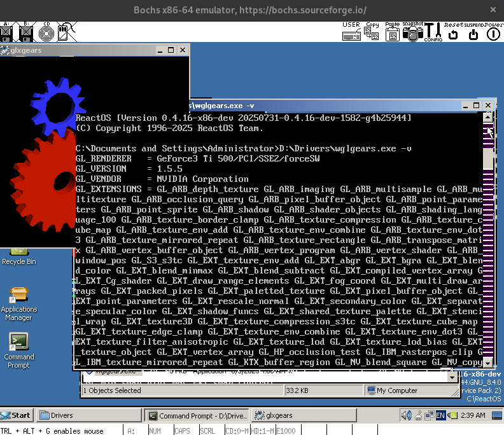Click the Bochs Copy icon
504x435 pixels.
click(x=372, y=32)
